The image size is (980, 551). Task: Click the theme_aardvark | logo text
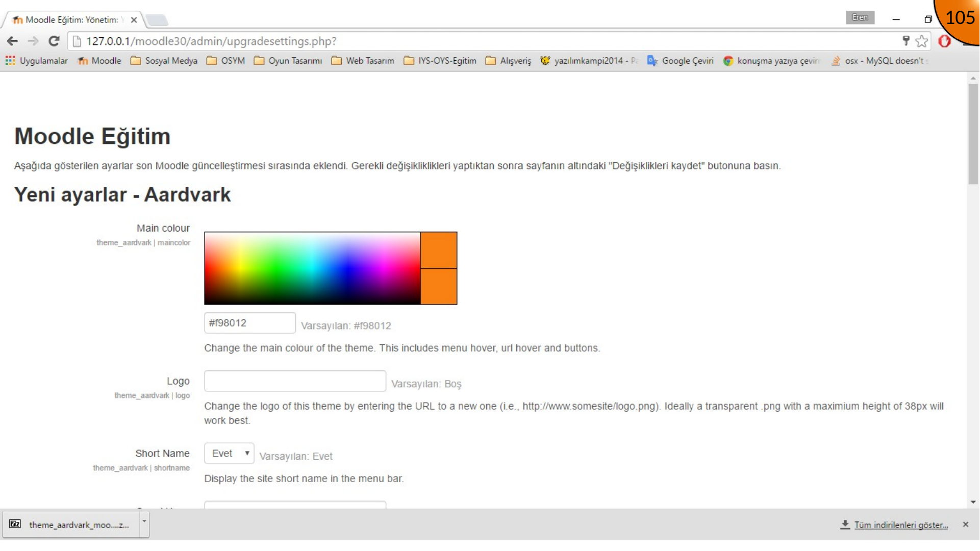click(152, 395)
